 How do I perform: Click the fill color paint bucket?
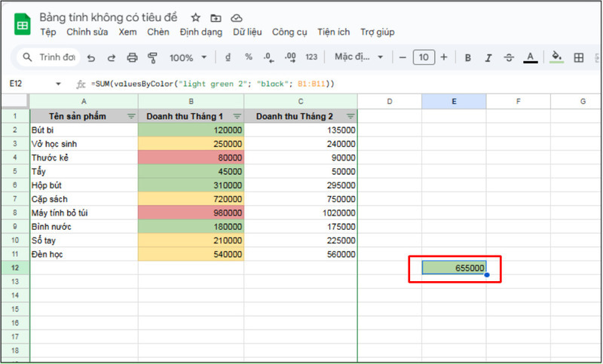(x=557, y=57)
